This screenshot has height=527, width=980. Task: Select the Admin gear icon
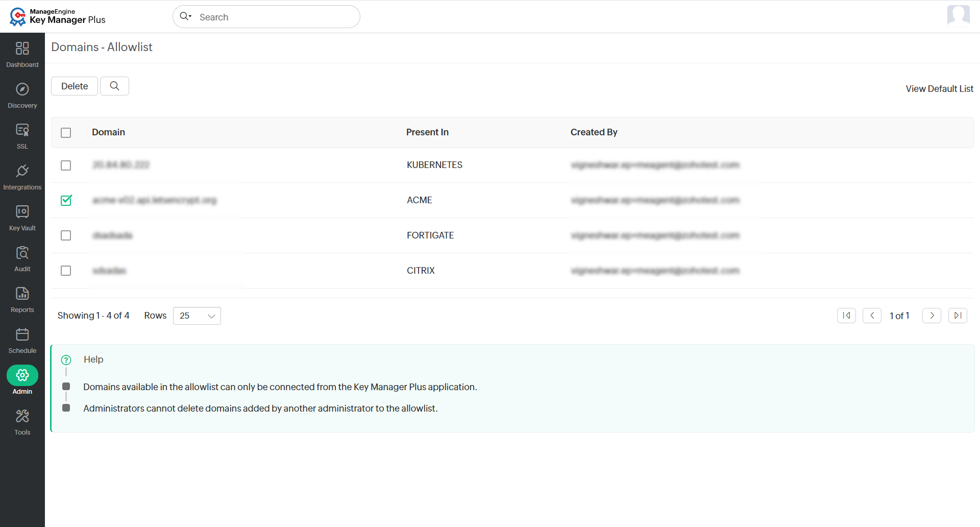click(x=22, y=375)
